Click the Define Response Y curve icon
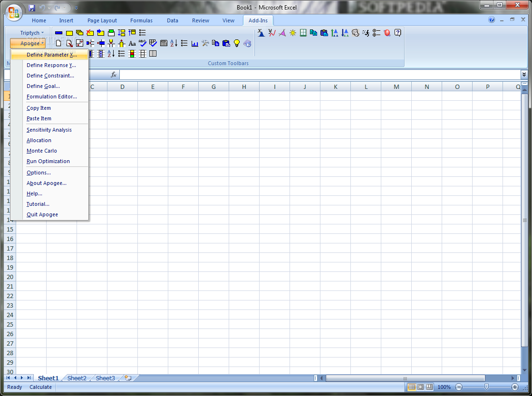The width and height of the screenshot is (532, 396). (271, 33)
